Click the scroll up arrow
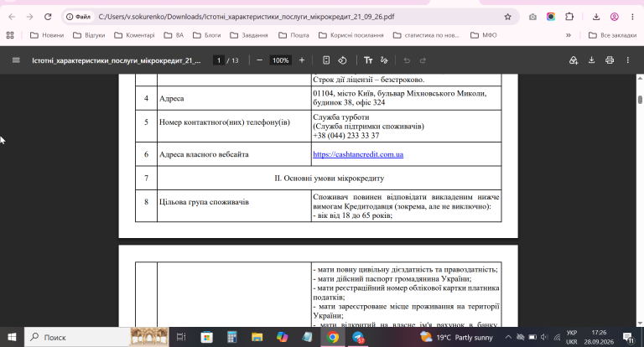Viewport: 644px width, 347px height. (x=640, y=78)
